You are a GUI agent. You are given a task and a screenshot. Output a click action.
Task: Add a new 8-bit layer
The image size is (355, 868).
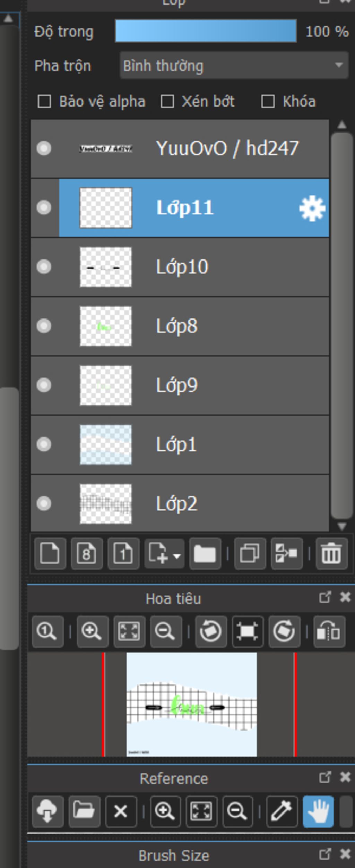click(x=87, y=554)
